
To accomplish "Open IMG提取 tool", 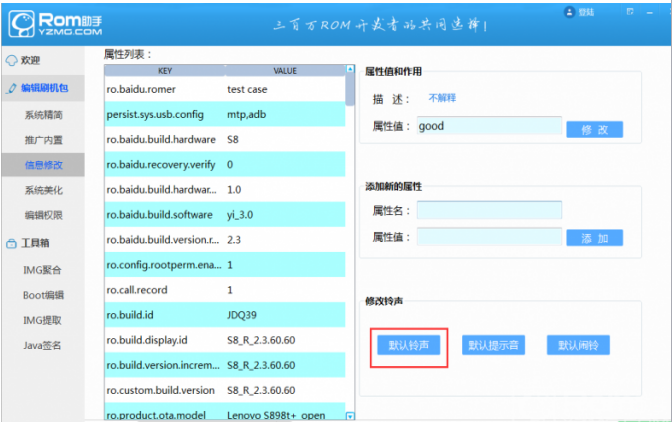I will coord(42,320).
